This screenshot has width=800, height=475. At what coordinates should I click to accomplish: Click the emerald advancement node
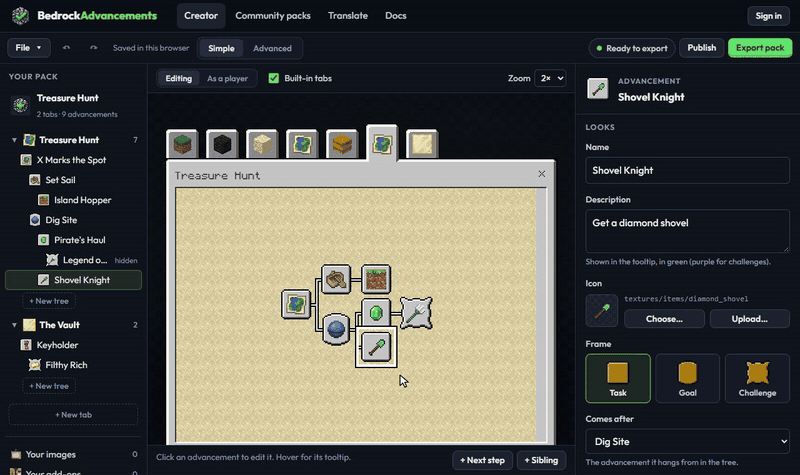[376, 312]
